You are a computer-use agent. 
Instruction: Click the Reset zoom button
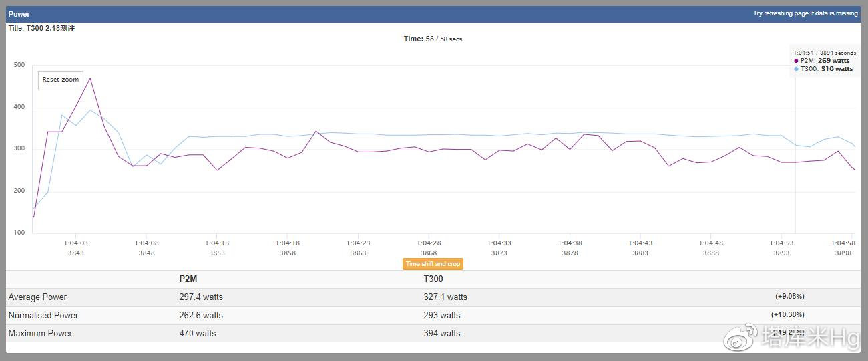pos(60,80)
